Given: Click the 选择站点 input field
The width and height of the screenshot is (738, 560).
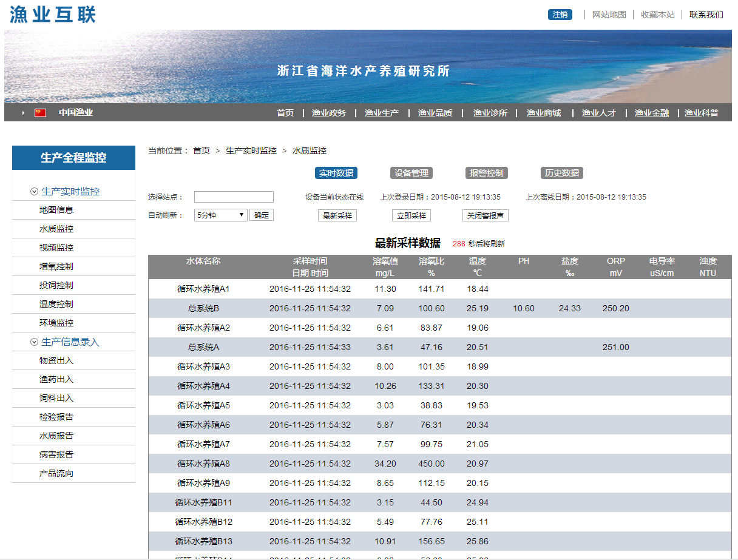Looking at the screenshot, I should point(234,197).
